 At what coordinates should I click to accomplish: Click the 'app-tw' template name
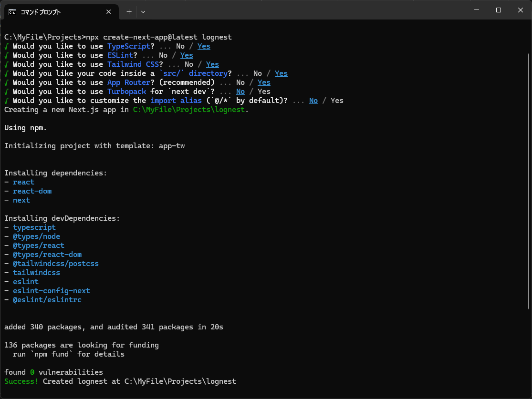coord(172,146)
